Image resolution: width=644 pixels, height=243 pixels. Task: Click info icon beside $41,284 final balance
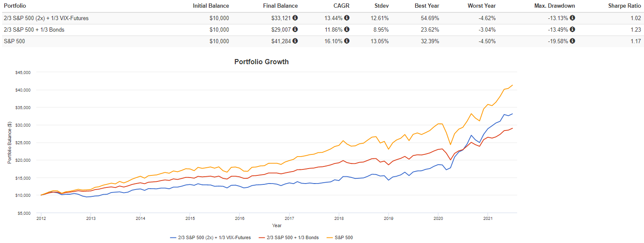point(295,41)
